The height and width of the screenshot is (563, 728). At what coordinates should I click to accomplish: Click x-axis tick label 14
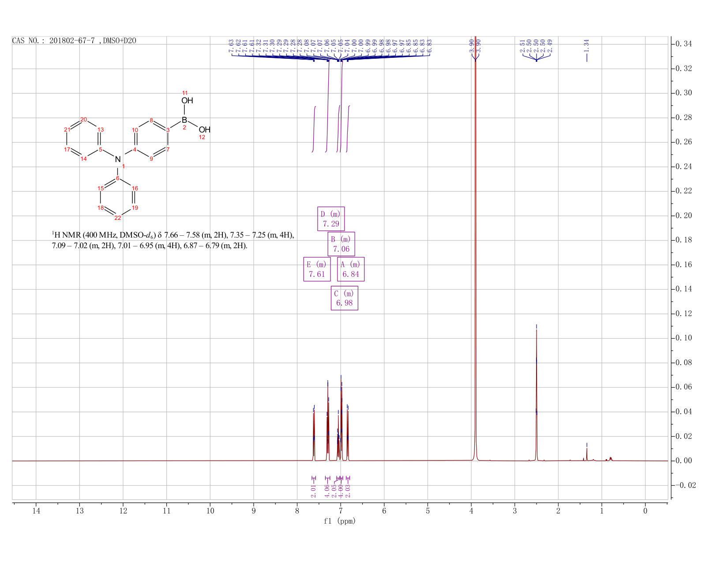pyautogui.click(x=36, y=510)
